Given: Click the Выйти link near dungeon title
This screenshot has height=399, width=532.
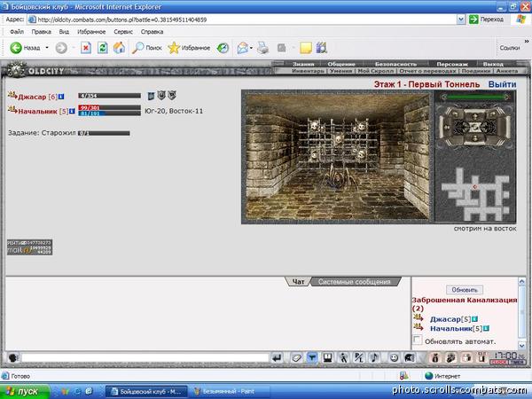Looking at the screenshot, I should (502, 84).
